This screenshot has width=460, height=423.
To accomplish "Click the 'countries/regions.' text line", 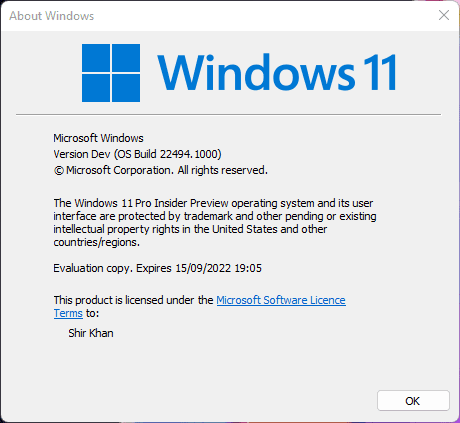I will [x=97, y=242].
